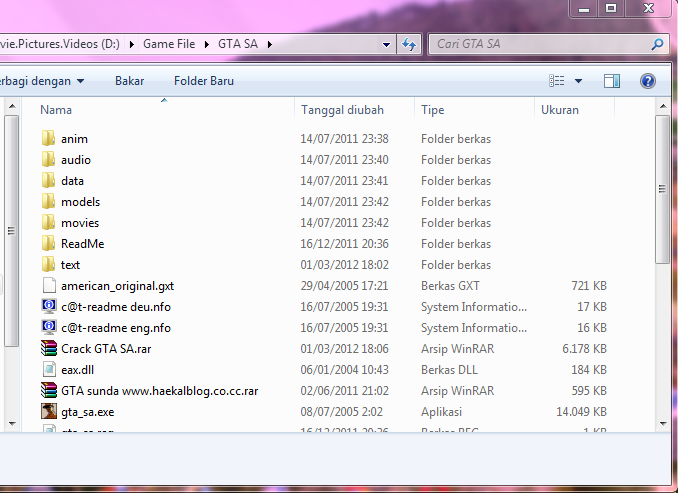Screen dimensions: 678x493
Task: Click the refresh button beside the address bar
Action: click(x=409, y=44)
